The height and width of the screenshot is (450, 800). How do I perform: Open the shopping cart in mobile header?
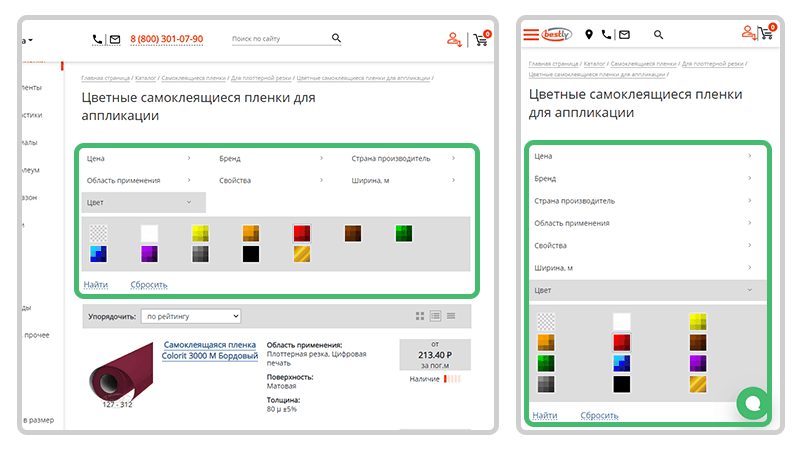point(767,32)
